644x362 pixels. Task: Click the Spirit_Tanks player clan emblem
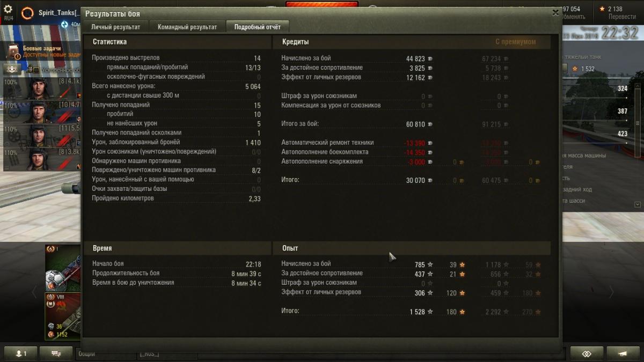point(27,13)
